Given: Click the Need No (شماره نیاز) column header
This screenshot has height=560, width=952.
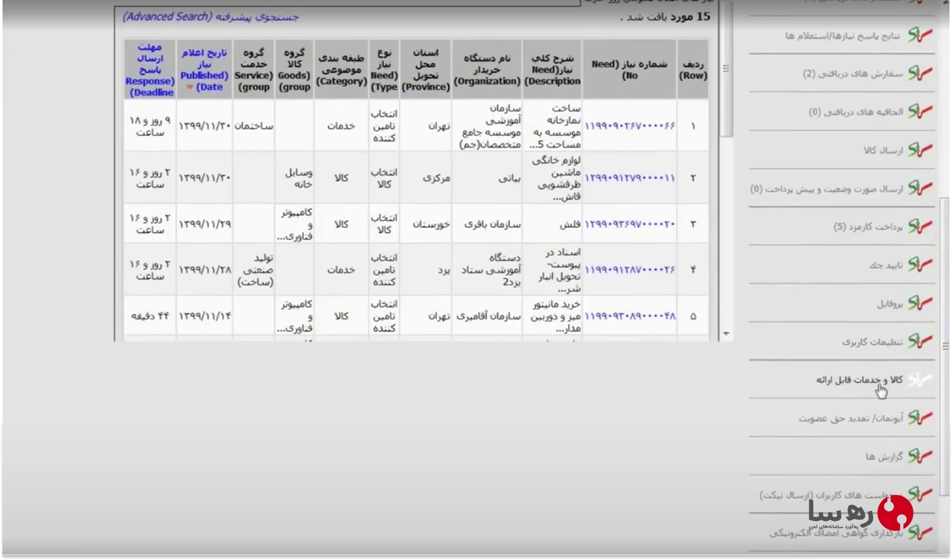Looking at the screenshot, I should pyautogui.click(x=630, y=70).
